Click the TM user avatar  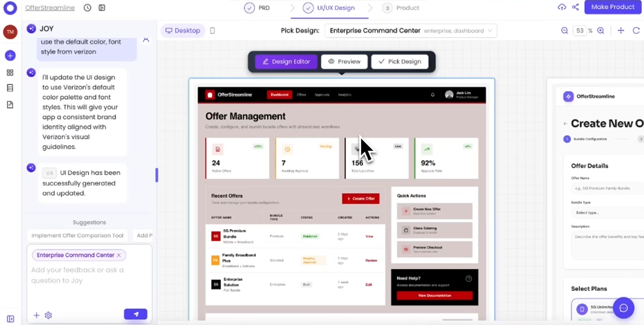point(10,32)
